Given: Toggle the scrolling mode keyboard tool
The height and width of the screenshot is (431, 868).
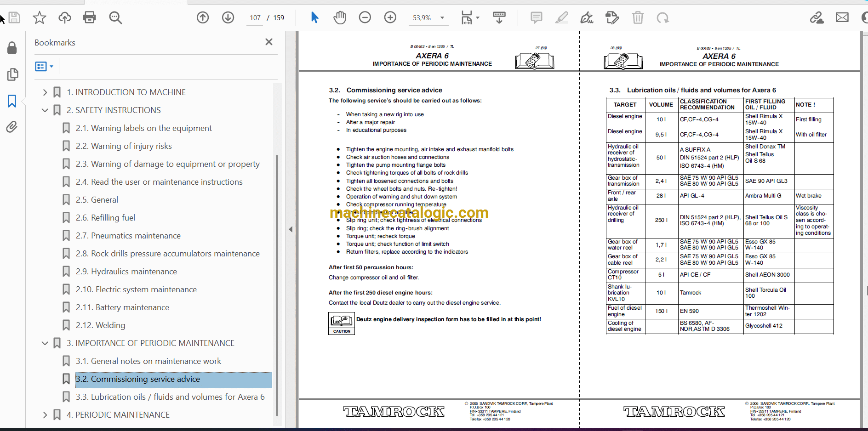Looking at the screenshot, I should [499, 18].
